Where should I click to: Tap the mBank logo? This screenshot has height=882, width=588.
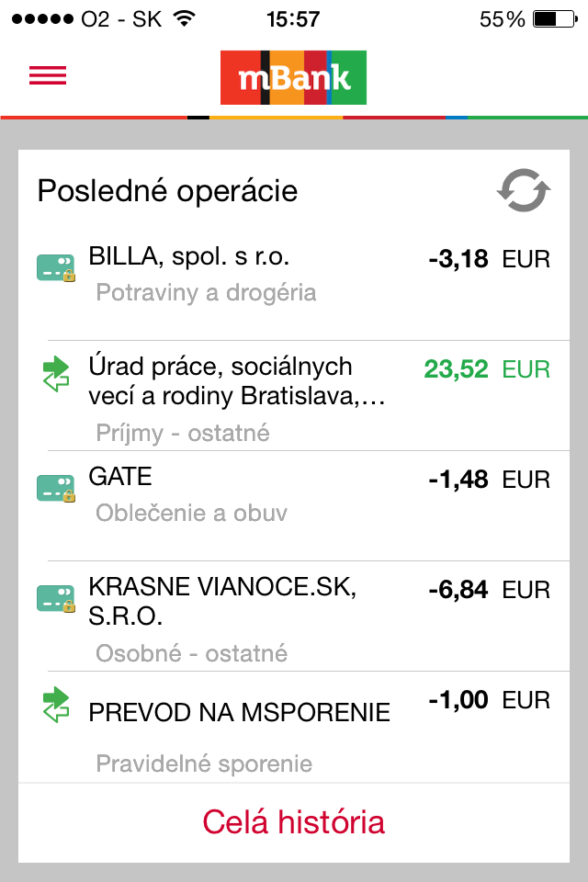click(x=293, y=78)
